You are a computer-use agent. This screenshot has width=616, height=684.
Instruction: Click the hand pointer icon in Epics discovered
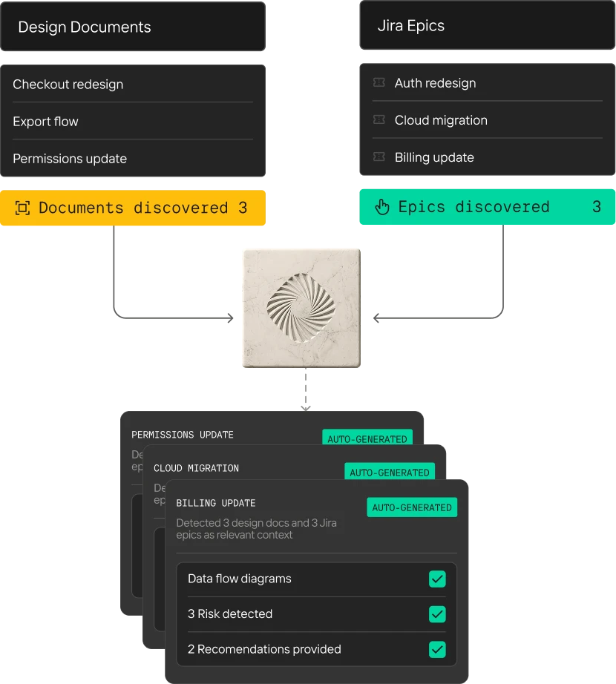[x=382, y=207]
